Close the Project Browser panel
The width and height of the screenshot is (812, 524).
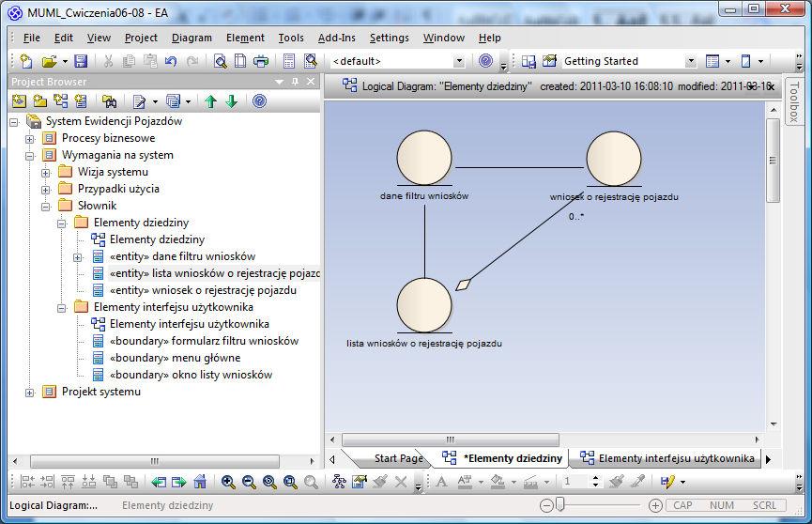pyautogui.click(x=311, y=82)
